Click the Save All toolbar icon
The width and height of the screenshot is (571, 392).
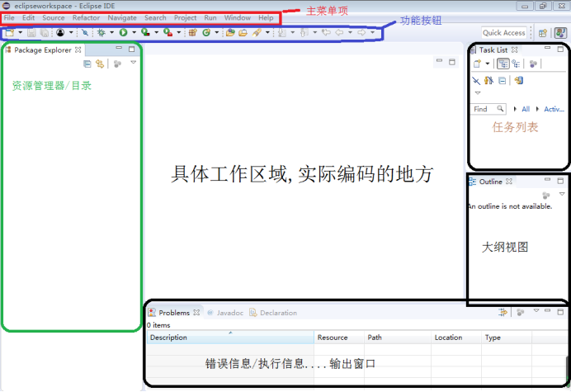45,33
